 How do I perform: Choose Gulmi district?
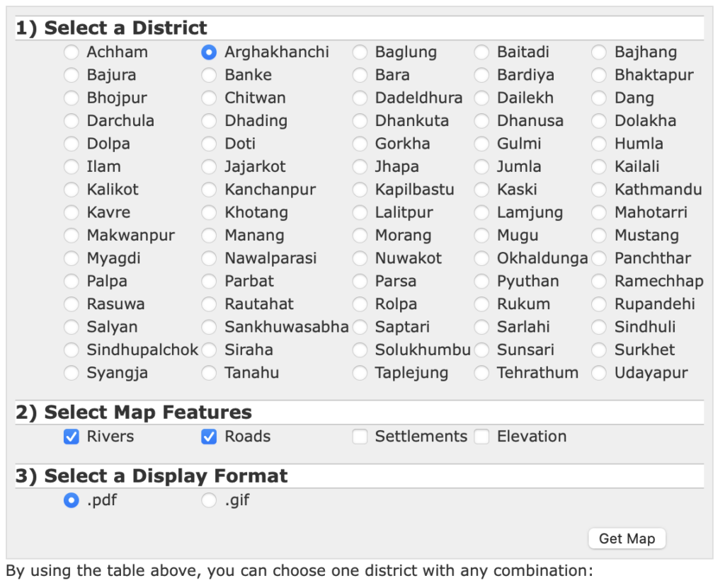click(x=481, y=144)
